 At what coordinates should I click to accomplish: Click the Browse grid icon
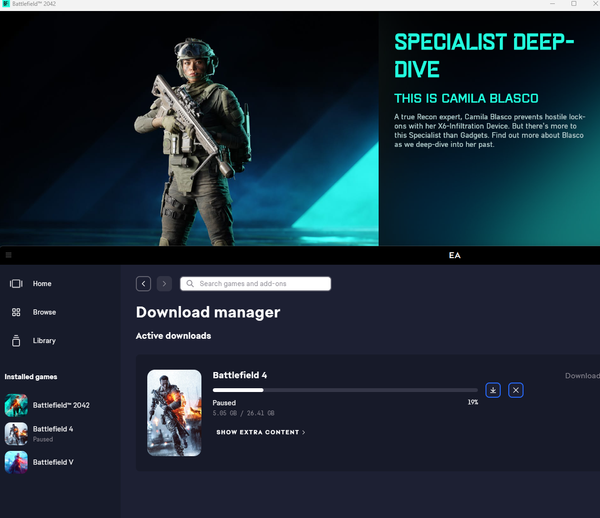[16, 312]
